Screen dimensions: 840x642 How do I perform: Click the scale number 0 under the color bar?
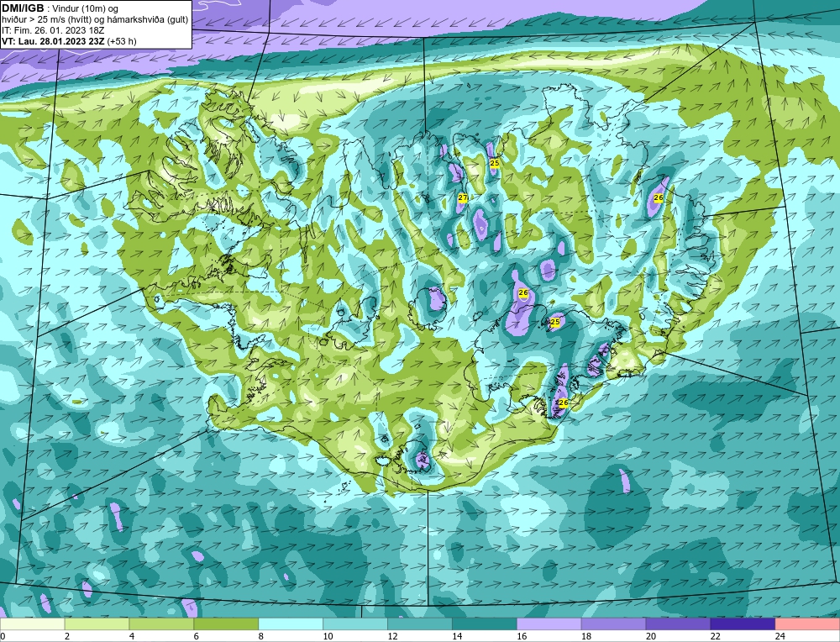(x=3, y=636)
